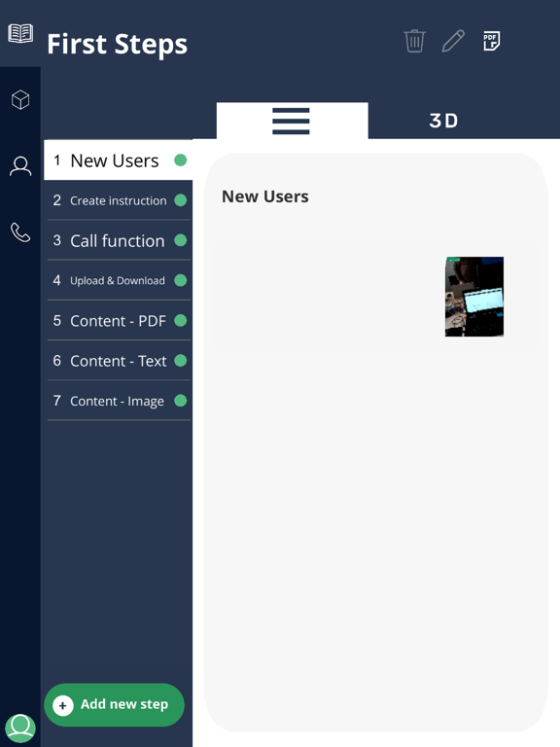Click green status dot of Call function
Viewport: 560px width, 747px height.
[x=181, y=240]
